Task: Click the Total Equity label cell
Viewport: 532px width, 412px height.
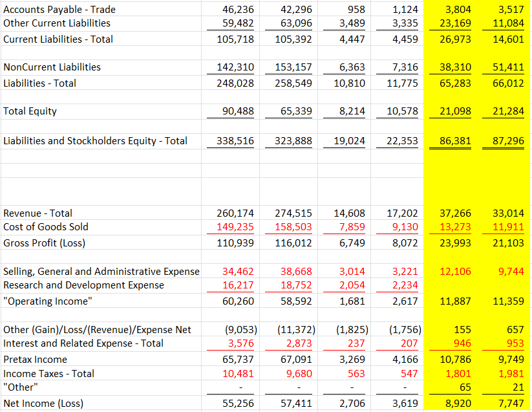Action: (31, 111)
